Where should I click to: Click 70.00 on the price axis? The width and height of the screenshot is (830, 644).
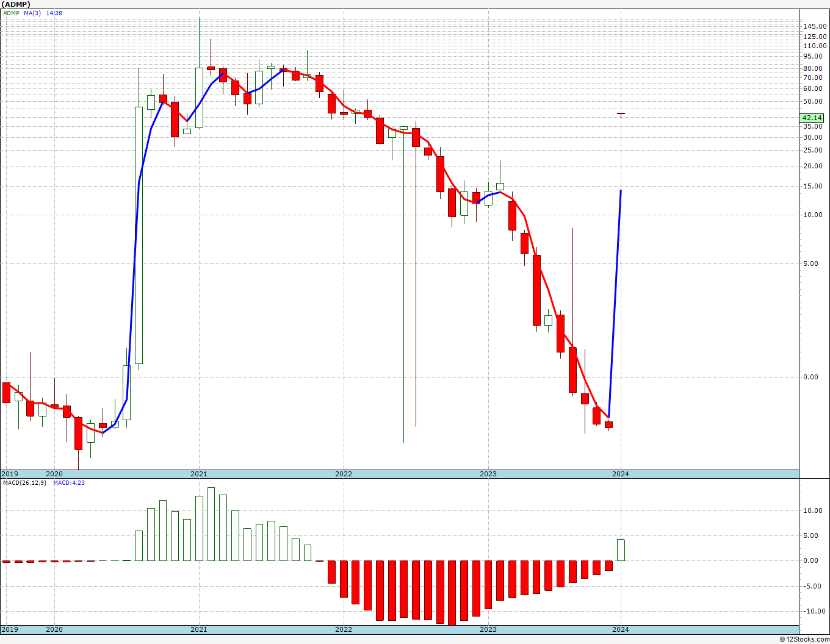pos(814,77)
